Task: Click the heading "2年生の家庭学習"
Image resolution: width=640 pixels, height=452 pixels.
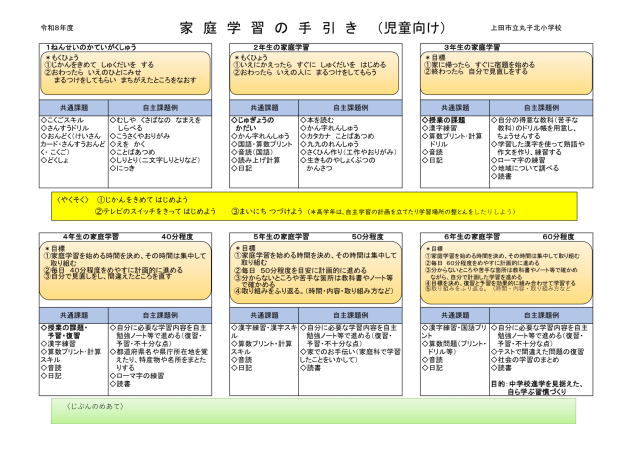Action: click(281, 47)
